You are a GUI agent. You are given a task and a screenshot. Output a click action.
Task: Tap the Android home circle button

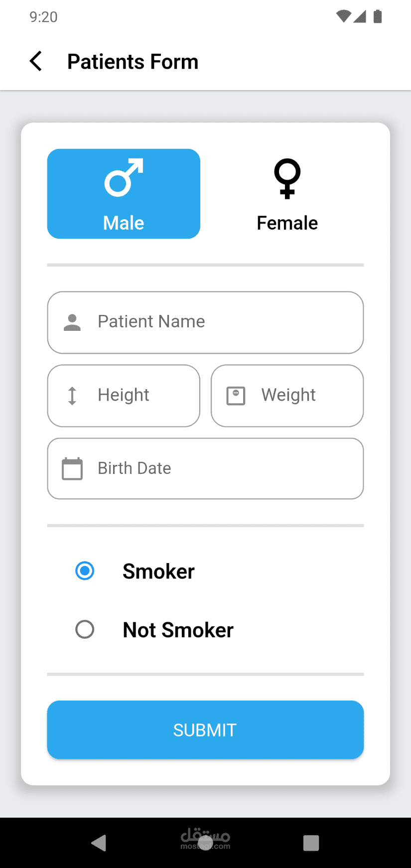point(205,843)
